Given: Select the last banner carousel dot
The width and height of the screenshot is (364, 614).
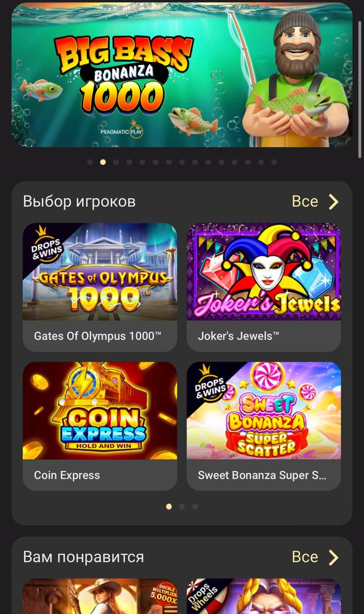Looking at the screenshot, I should point(274,162).
